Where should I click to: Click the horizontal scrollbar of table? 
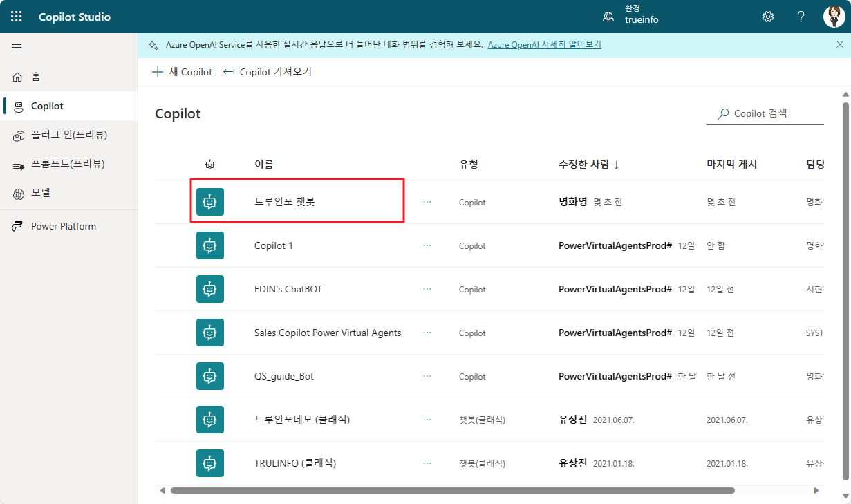[x=453, y=490]
